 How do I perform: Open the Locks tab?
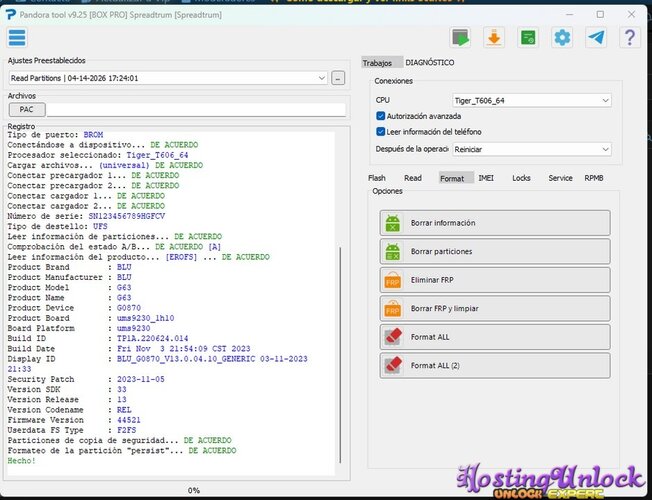(521, 178)
